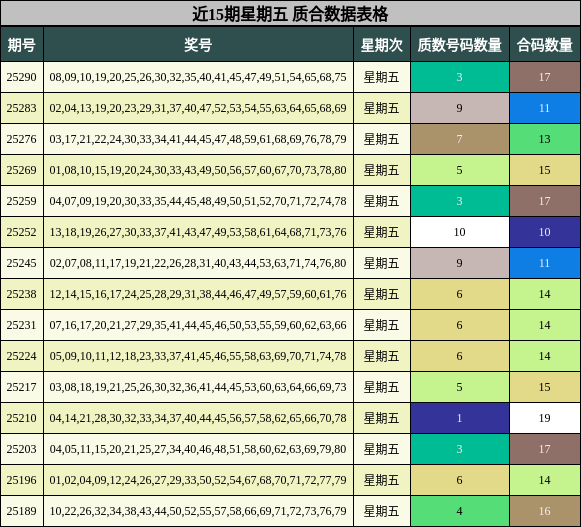Click prime count 3 in row 25290
The image size is (581, 527).
(459, 77)
